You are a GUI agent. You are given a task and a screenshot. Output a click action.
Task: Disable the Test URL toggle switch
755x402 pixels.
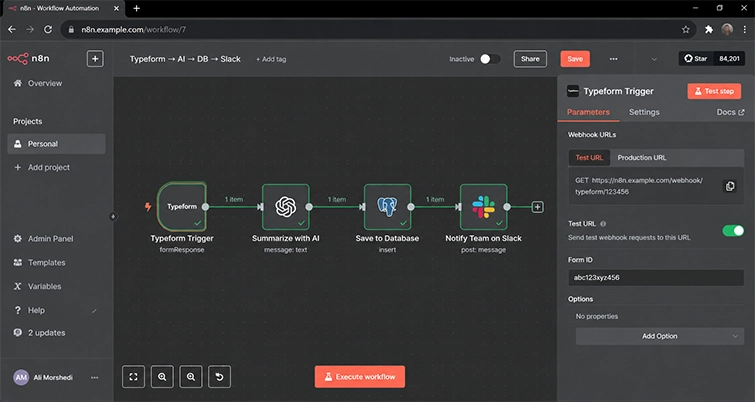[x=733, y=231]
